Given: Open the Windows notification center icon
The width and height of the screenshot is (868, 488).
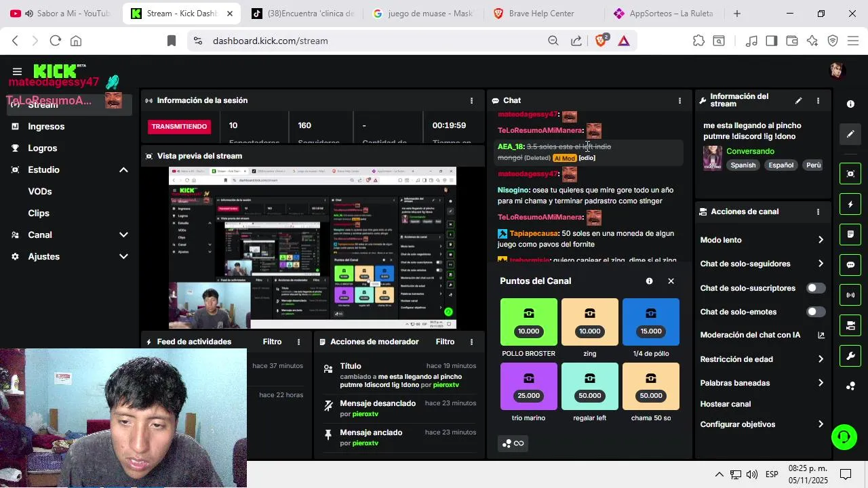Looking at the screenshot, I should (x=846, y=474).
